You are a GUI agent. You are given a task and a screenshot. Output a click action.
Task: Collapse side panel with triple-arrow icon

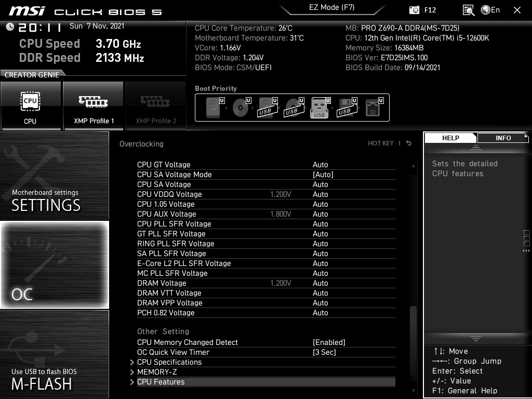526,251
